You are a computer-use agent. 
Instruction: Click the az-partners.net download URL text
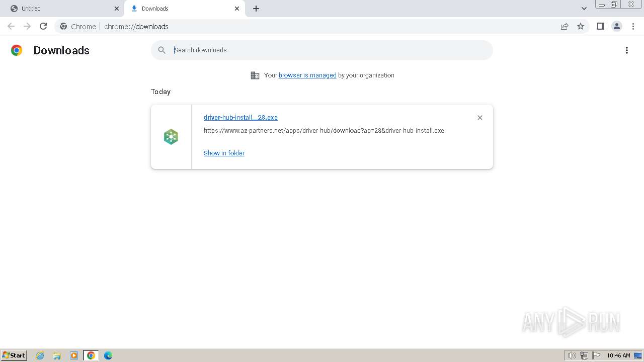(x=324, y=130)
